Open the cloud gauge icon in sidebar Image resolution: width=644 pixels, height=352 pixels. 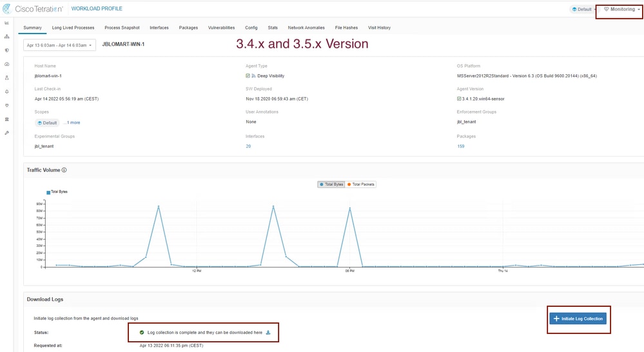click(6, 64)
